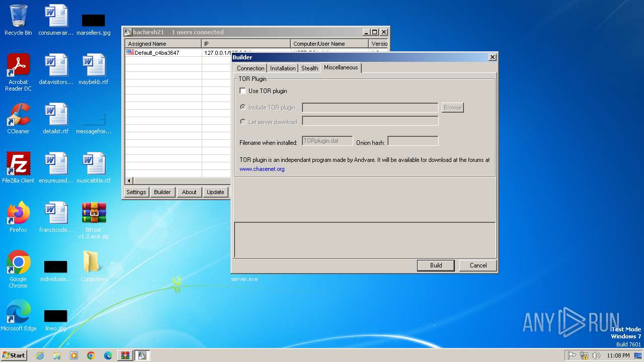Click the volume icon in system tray

tap(596, 355)
